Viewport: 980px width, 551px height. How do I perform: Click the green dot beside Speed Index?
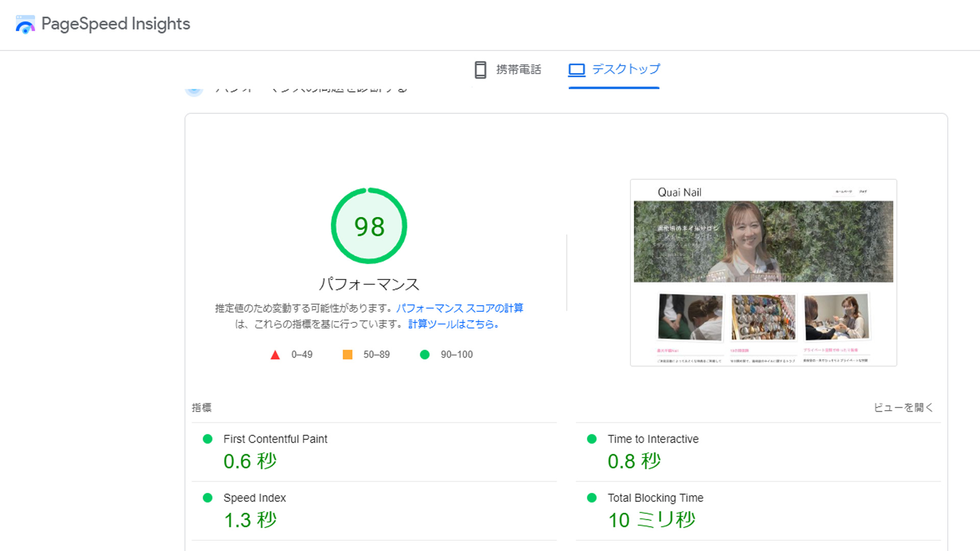point(208,498)
